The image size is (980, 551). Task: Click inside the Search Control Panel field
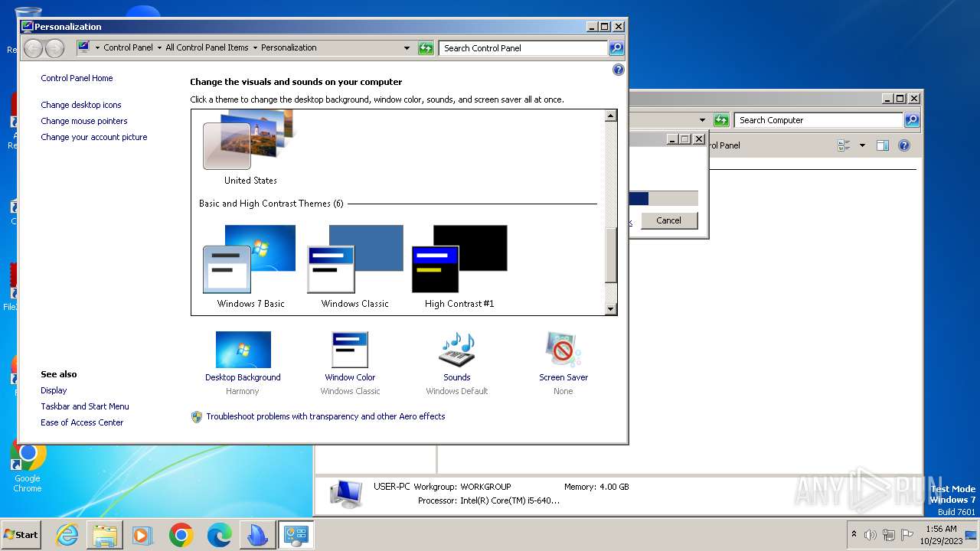(524, 48)
